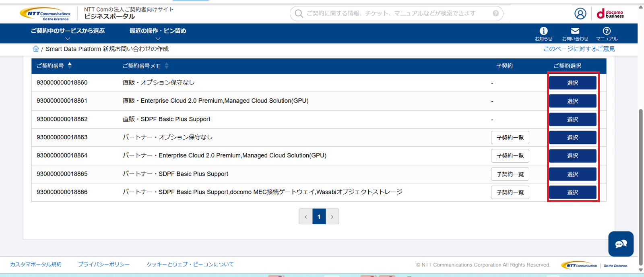Click contract number 930000000018866 text

[62, 192]
